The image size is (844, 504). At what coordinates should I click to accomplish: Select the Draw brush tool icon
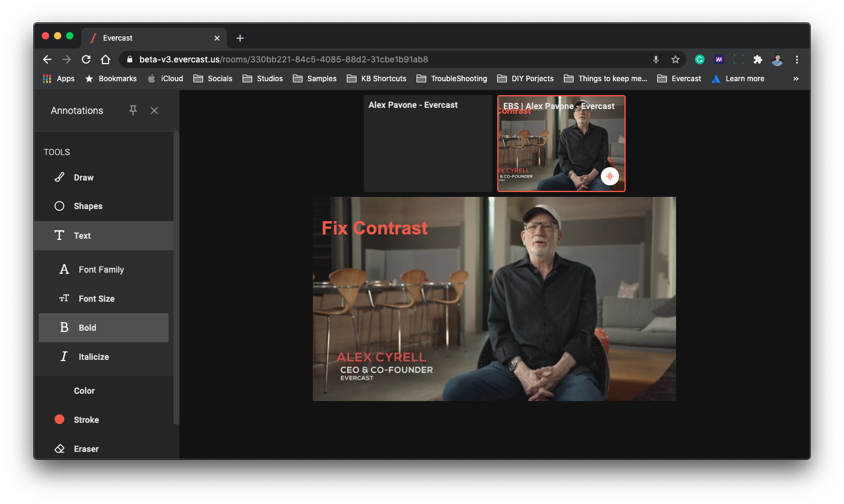[59, 177]
